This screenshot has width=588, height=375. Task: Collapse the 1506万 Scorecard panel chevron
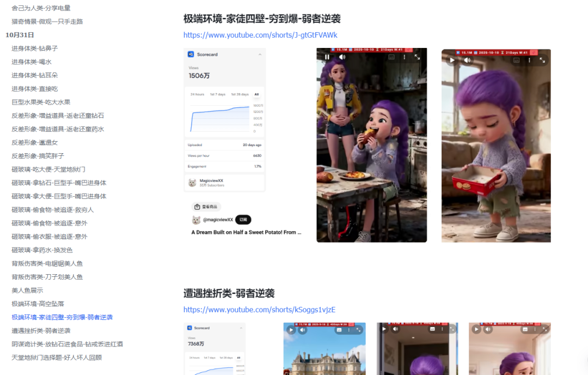260,55
